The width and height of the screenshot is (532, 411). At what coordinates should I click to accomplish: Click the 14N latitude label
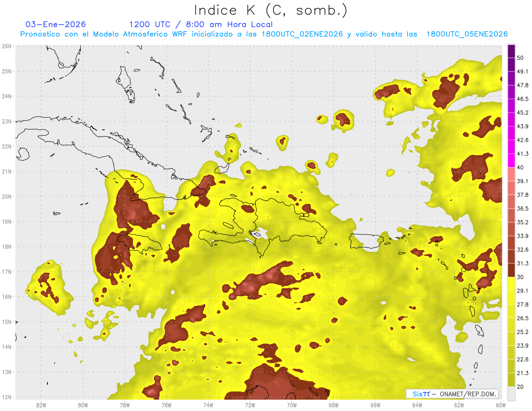click(x=7, y=347)
